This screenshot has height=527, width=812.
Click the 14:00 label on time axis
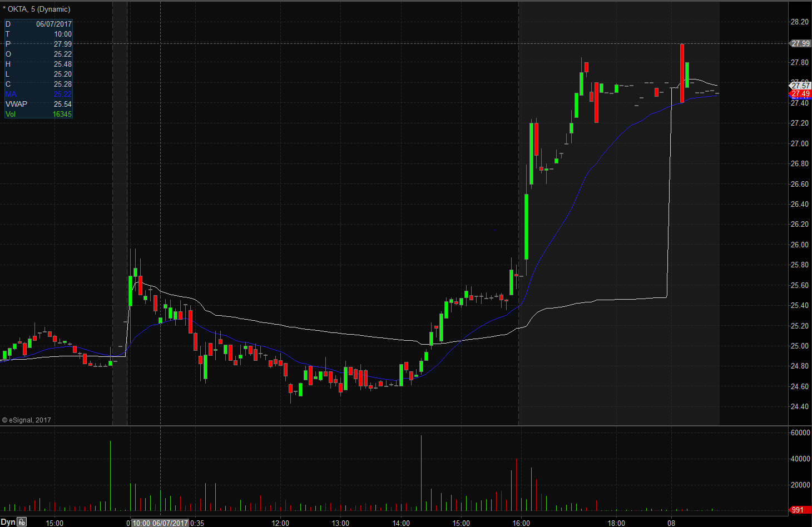(401, 523)
